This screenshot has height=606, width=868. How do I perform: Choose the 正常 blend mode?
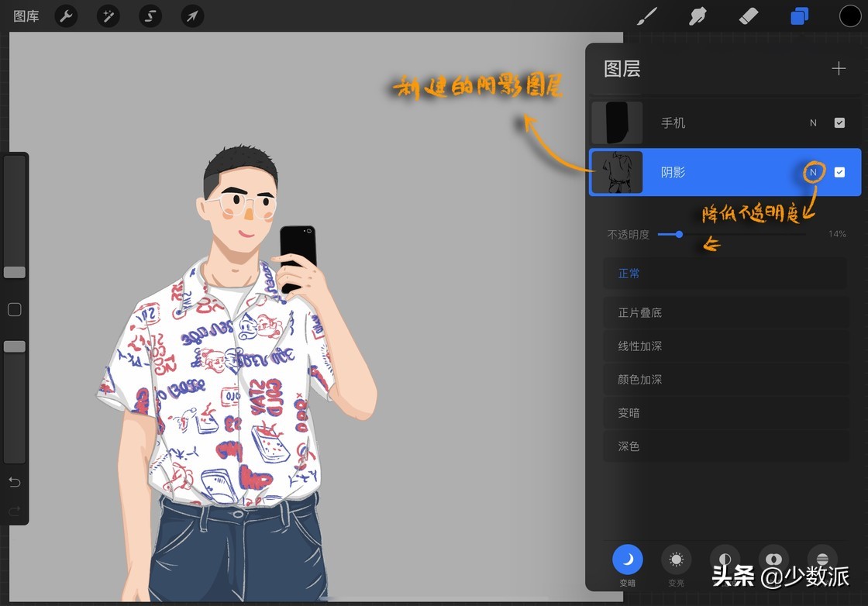click(x=725, y=273)
